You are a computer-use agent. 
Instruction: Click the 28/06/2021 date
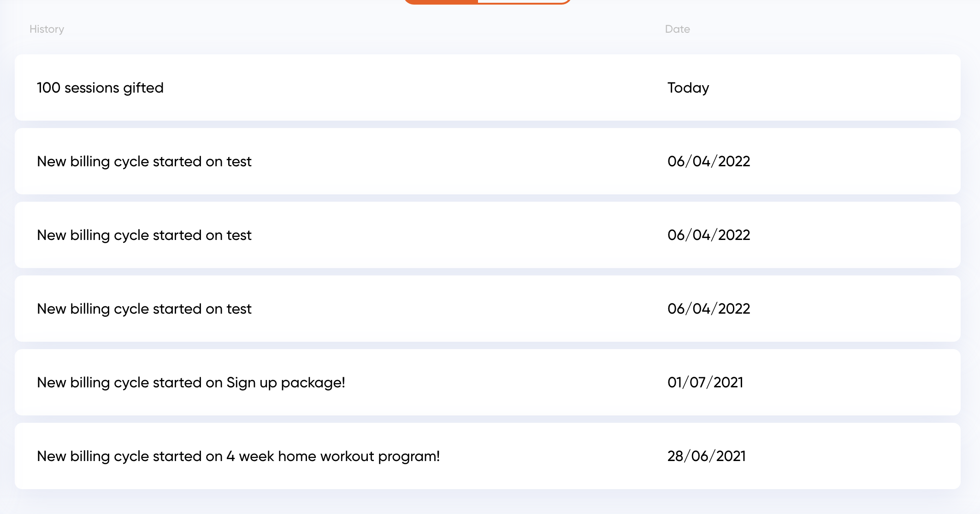tap(706, 456)
